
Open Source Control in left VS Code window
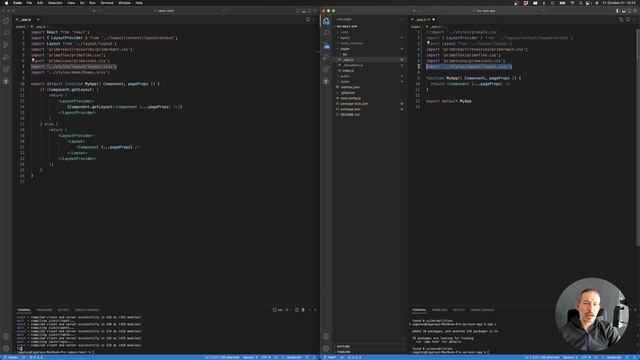[x=6, y=45]
